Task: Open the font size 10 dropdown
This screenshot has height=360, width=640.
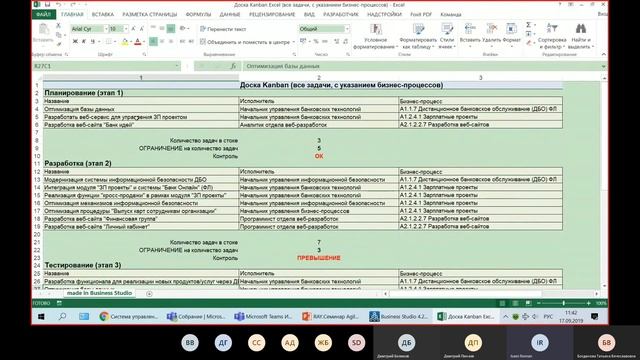Action: (126, 29)
